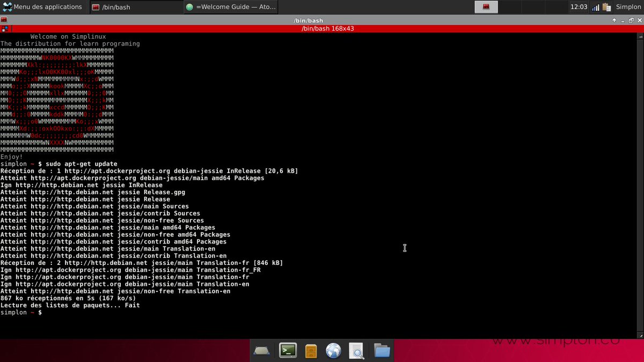This screenshot has width=644, height=362.
Task: Launch the web browser globe icon
Action: pos(334,351)
